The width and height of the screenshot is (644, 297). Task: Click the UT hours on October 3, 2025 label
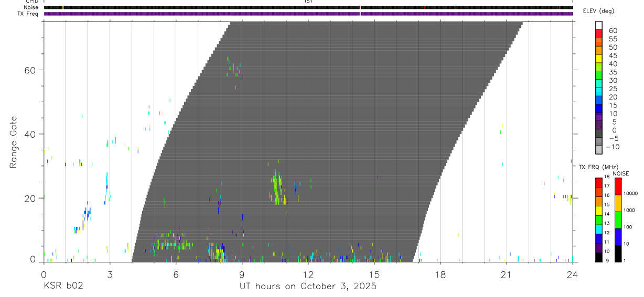click(x=308, y=287)
